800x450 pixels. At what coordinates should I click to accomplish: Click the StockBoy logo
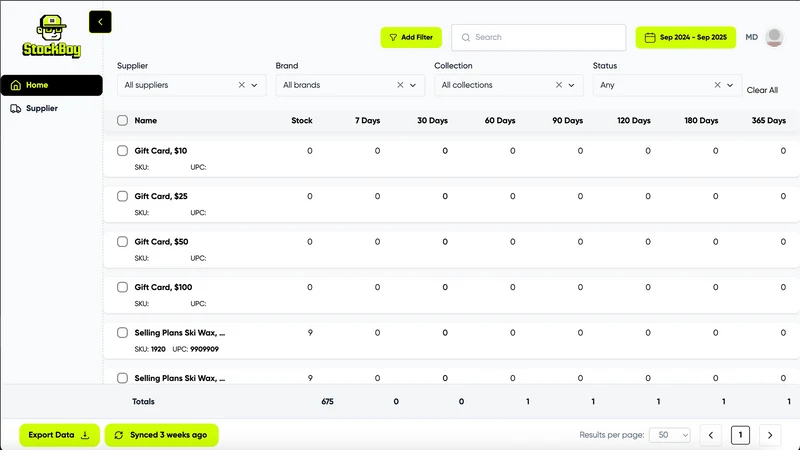[x=52, y=36]
